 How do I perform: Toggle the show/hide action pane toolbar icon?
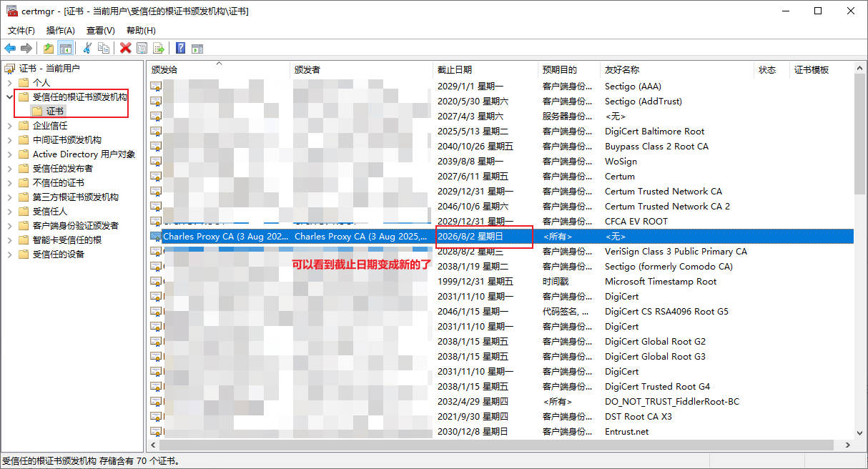[197, 48]
